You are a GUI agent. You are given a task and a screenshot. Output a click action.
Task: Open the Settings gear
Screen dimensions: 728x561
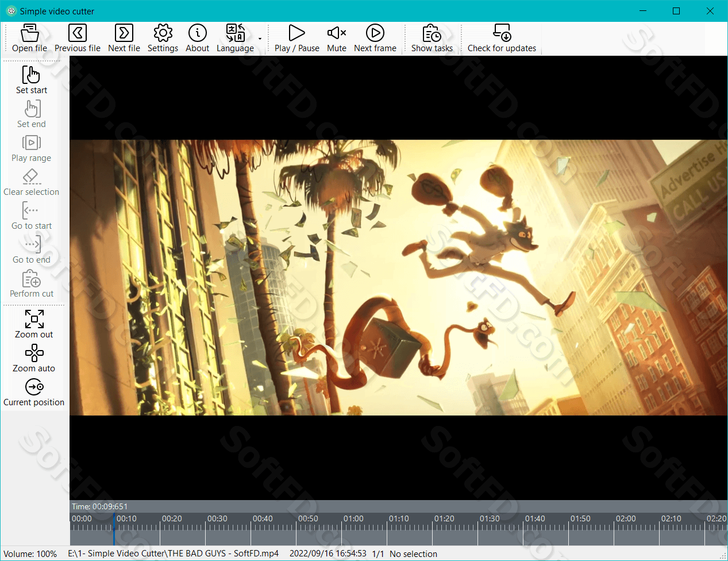tap(163, 39)
